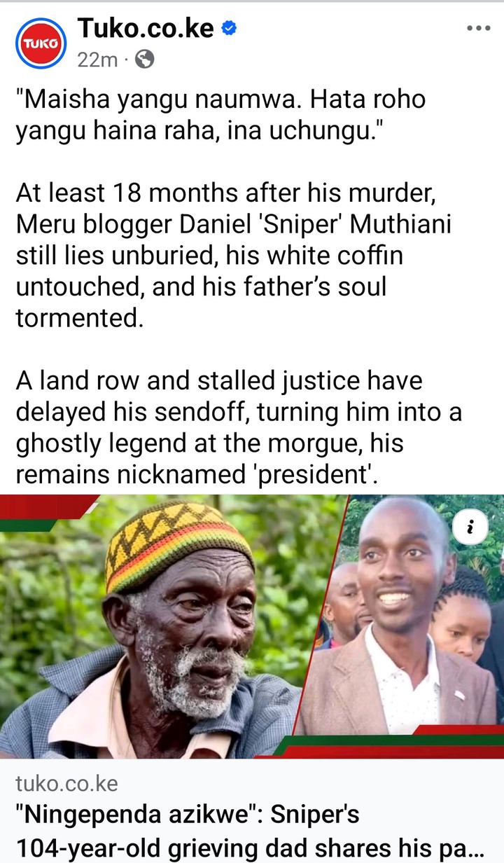
Task: Visit the Tuko.co.ke page name
Action: coord(146,29)
